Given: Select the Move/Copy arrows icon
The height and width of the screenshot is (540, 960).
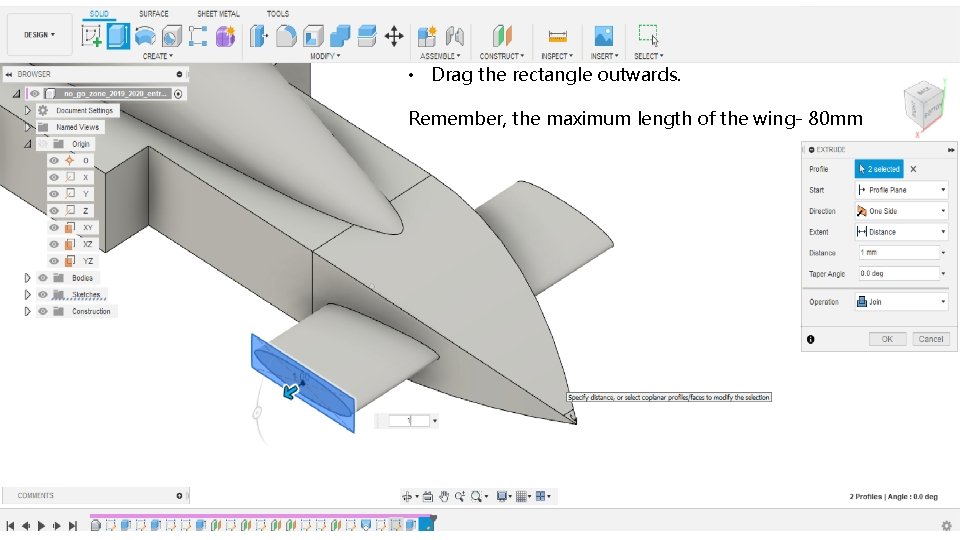Looking at the screenshot, I should [x=394, y=36].
